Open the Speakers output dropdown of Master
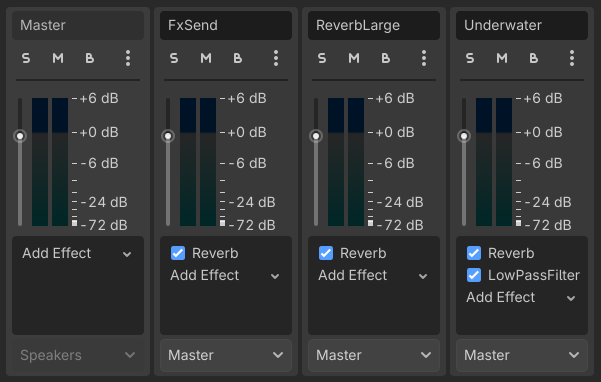The height and width of the screenshot is (382, 601). pos(78,355)
